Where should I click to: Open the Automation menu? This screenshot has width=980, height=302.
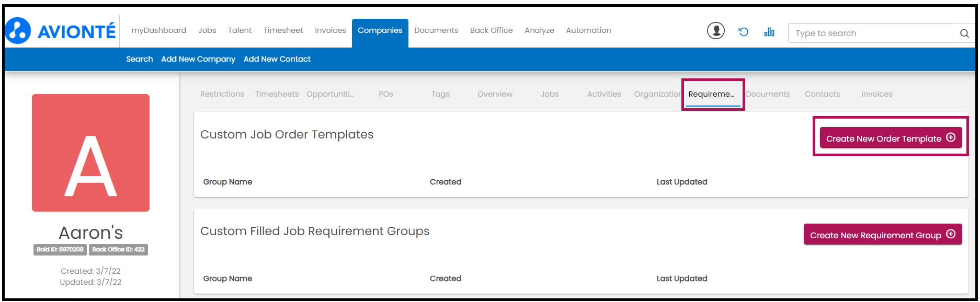588,30
